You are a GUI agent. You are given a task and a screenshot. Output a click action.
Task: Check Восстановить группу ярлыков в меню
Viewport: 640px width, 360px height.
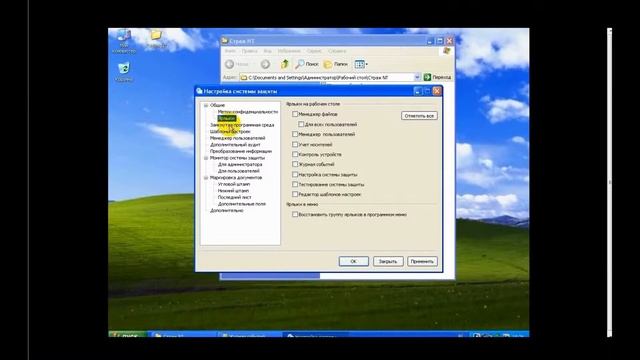[x=295, y=214]
